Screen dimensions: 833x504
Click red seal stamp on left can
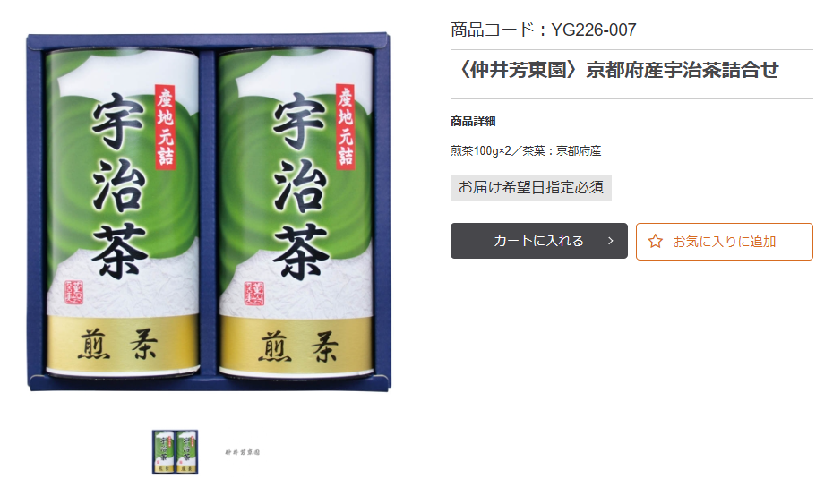[x=73, y=292]
